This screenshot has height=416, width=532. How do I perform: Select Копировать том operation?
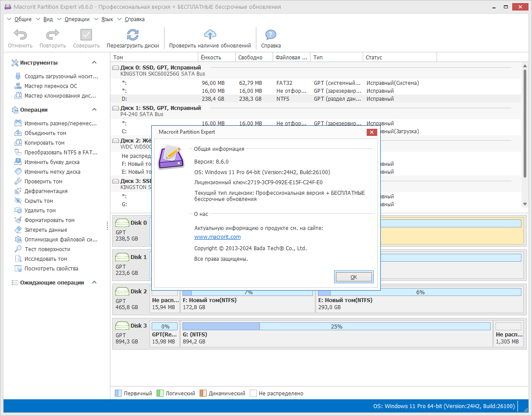(x=40, y=142)
